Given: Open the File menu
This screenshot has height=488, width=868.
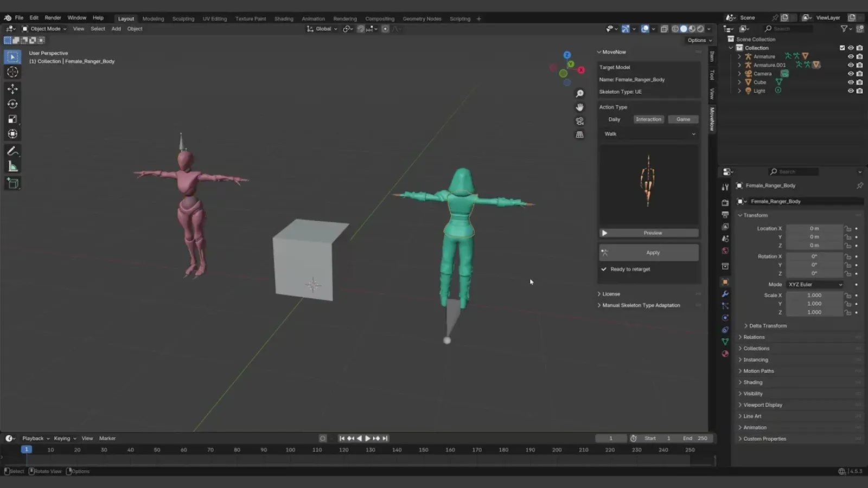Looking at the screenshot, I should coord(19,18).
